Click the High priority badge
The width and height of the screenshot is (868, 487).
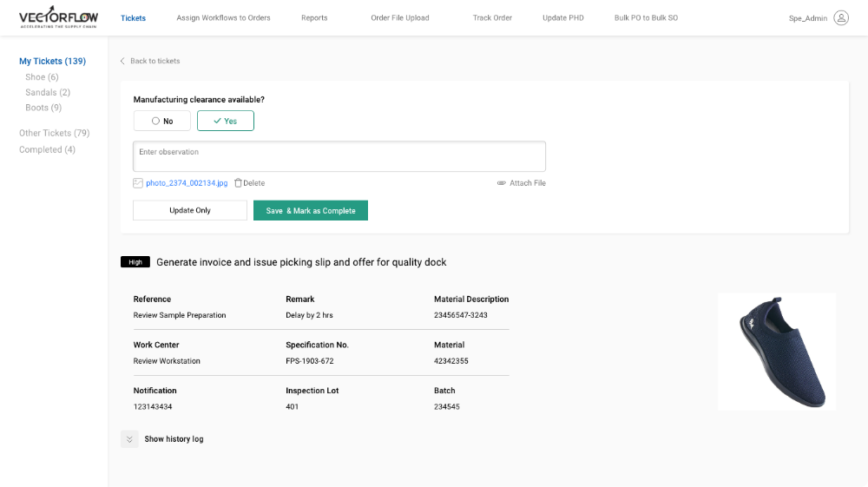[x=135, y=262]
